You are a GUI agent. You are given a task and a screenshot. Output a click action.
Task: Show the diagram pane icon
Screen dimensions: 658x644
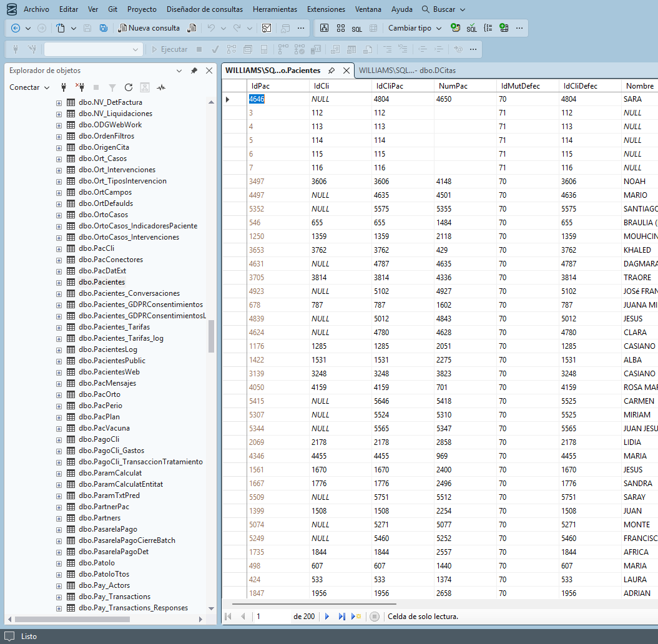(x=325, y=28)
